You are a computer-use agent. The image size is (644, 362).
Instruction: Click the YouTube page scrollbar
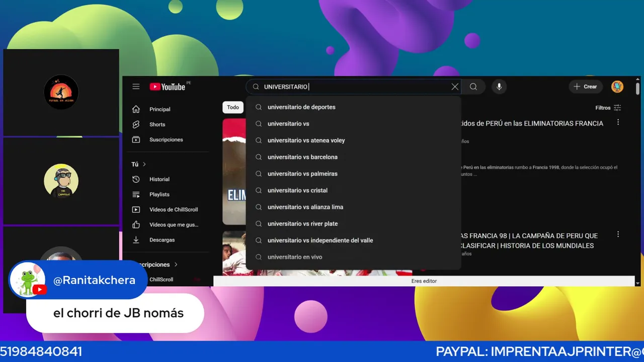[637, 89]
